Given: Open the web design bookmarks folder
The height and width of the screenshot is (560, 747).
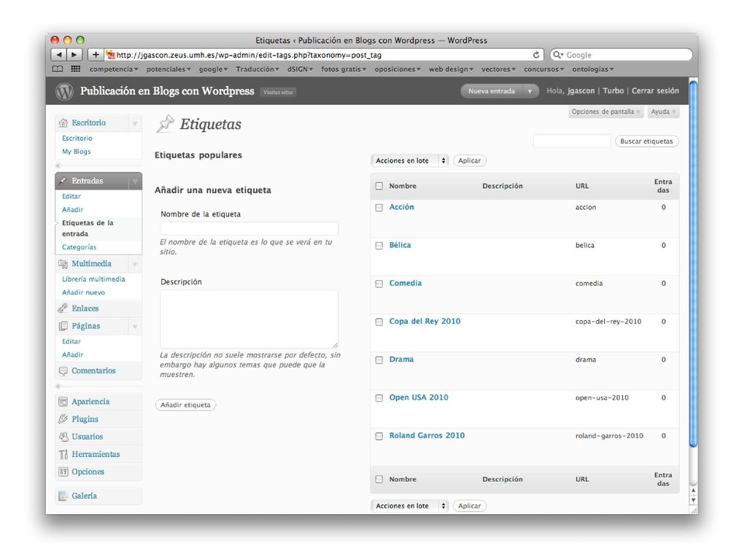Looking at the screenshot, I should click(x=451, y=69).
